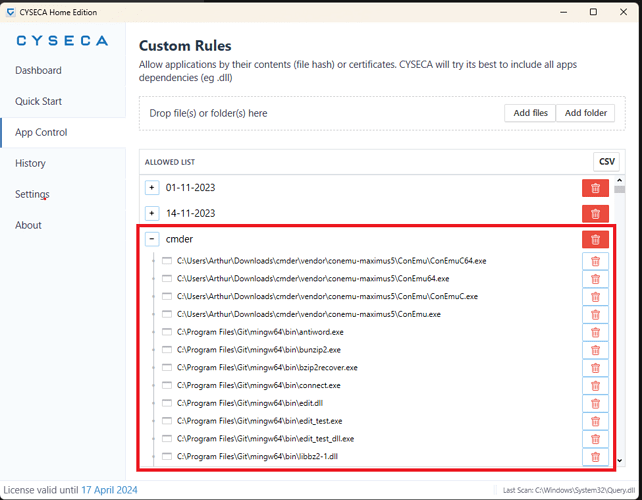Image resolution: width=642 pixels, height=500 pixels.
Task: Click the allowed list vertical scrollbar
Action: (620, 320)
